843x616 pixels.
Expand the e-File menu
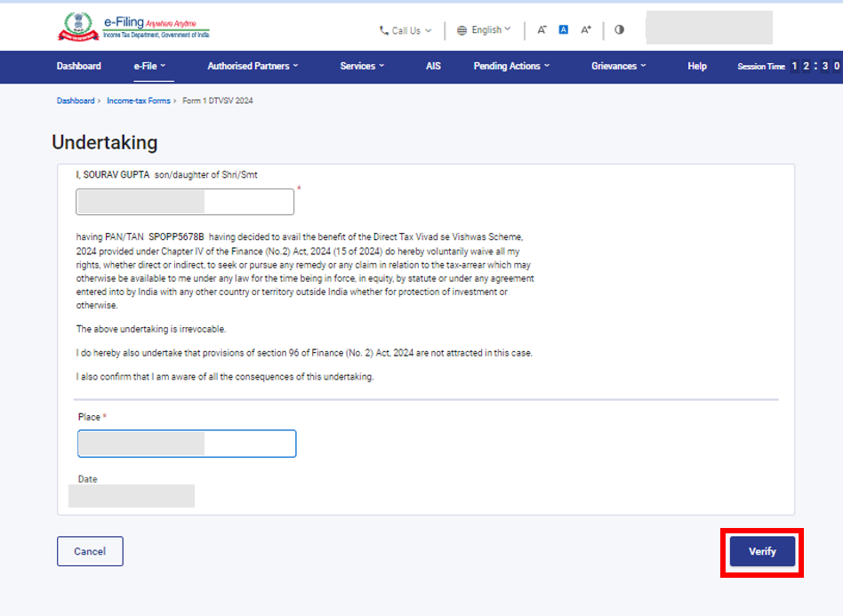coord(149,67)
